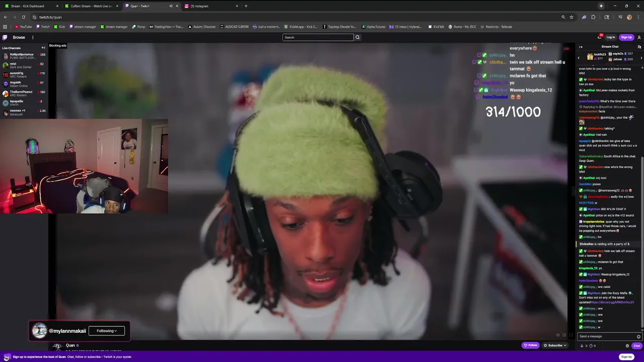This screenshot has width=644, height=362.
Task: Open the Alpha Futures bookmark
Action: [373, 27]
